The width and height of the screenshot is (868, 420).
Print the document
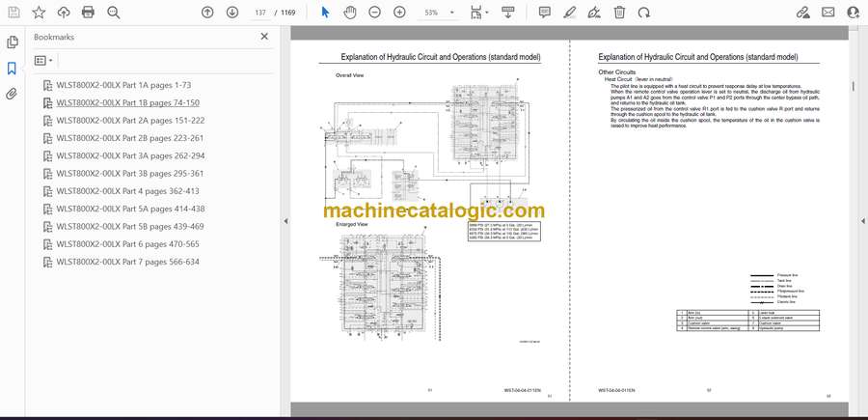point(88,13)
